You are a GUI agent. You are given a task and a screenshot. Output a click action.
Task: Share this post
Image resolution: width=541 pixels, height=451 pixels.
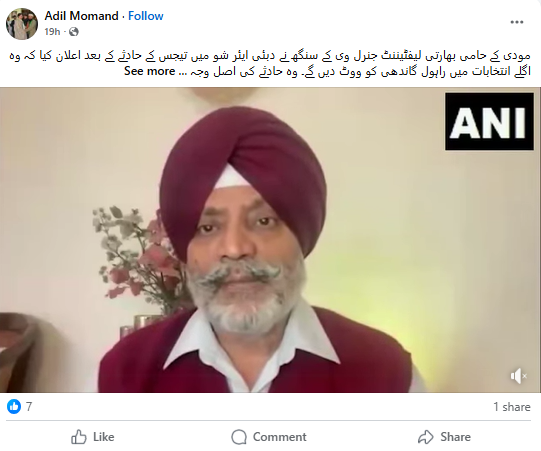pos(444,437)
